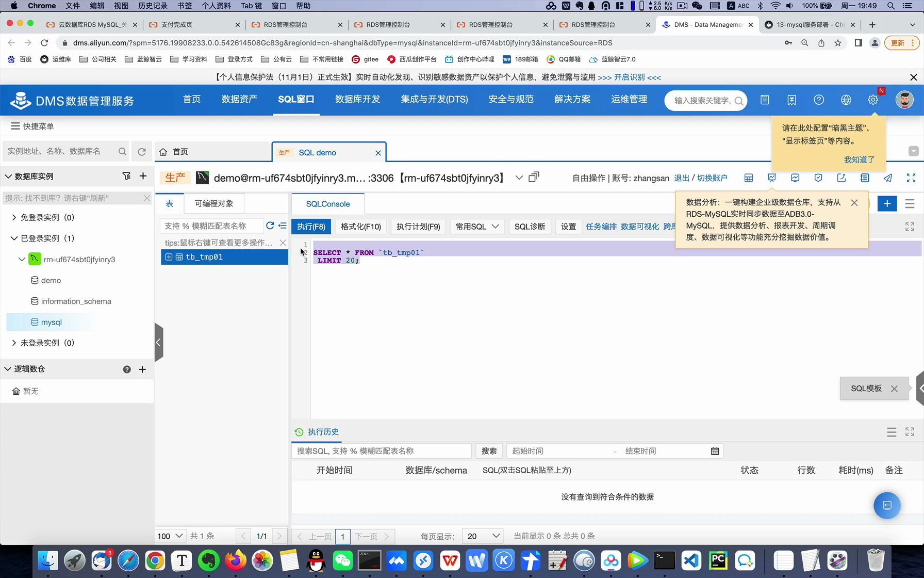924x578 pixels.
Task: Run the query with 执行(F8)
Action: pyautogui.click(x=311, y=227)
